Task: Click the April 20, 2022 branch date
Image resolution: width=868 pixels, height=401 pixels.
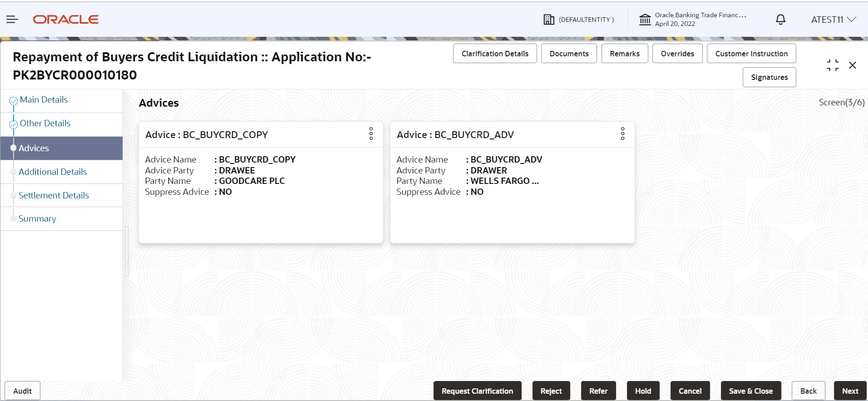Action: coord(675,24)
